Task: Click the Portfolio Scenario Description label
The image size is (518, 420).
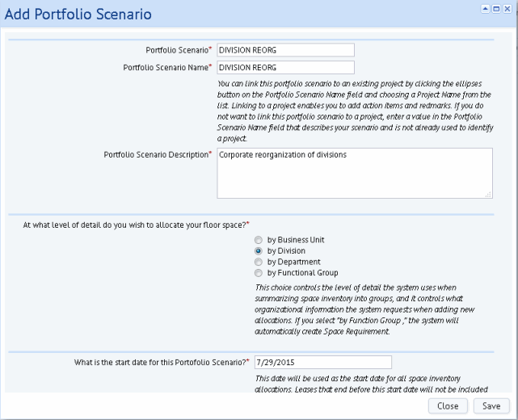Action: coord(155,154)
